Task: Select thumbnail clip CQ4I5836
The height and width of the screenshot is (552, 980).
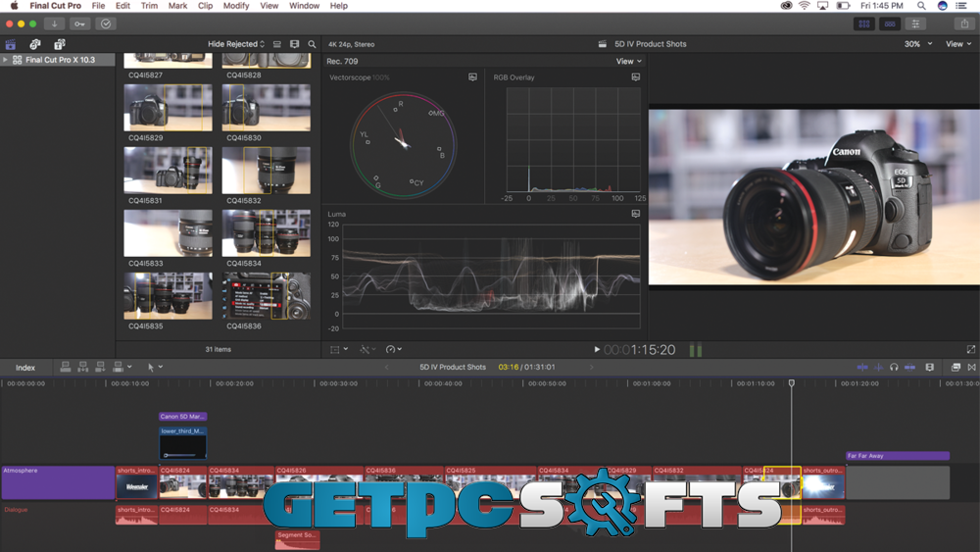Action: point(266,296)
